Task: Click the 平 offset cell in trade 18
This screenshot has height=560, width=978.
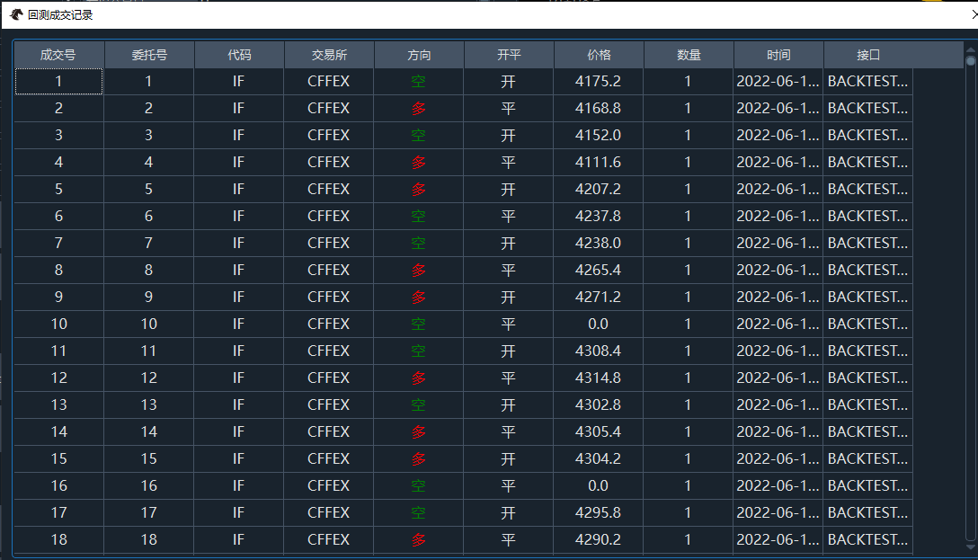Action: [509, 539]
